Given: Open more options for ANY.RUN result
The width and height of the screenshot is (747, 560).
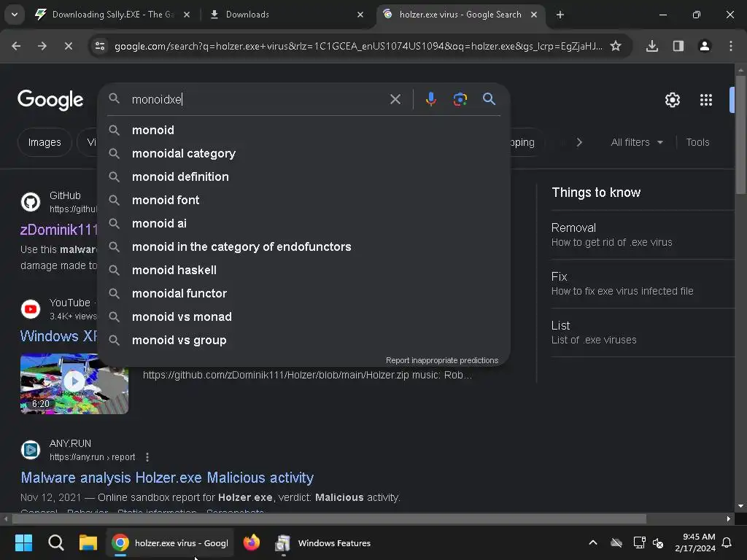Looking at the screenshot, I should click(x=147, y=457).
